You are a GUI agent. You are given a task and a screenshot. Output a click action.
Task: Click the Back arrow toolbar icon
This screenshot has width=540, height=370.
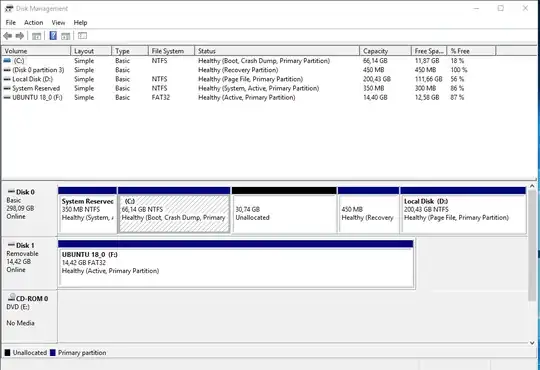8,36
